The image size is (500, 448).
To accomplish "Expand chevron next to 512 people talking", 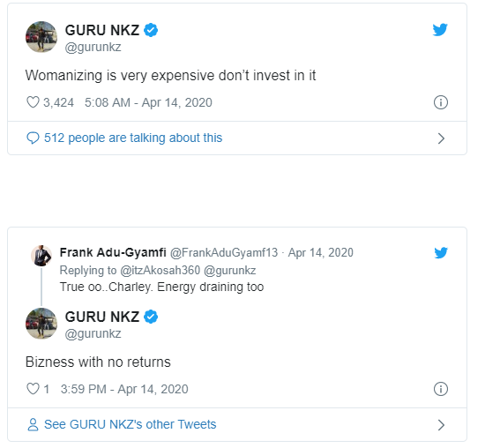I will (441, 138).
